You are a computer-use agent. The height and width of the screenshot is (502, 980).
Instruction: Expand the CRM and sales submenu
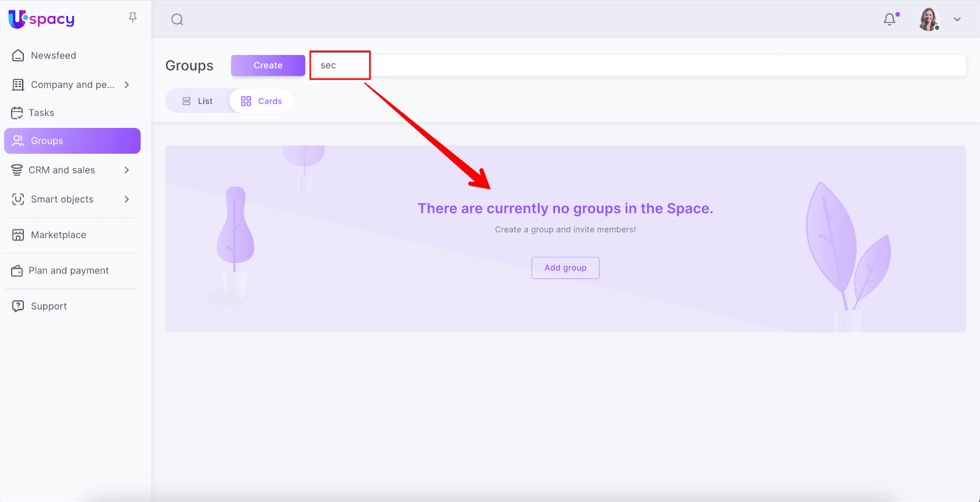[127, 170]
